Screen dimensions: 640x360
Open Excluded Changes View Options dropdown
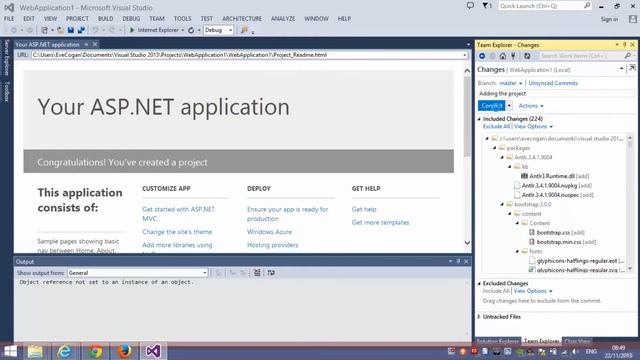533,291
